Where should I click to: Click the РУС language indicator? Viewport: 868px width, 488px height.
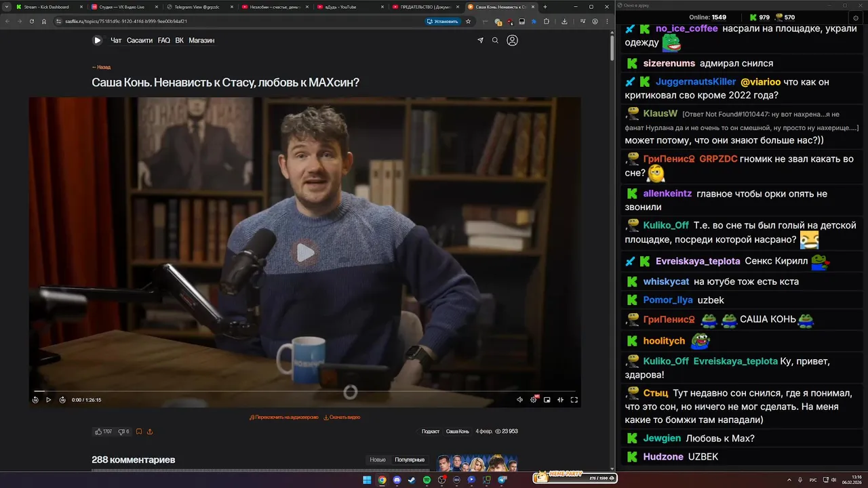[x=813, y=480]
